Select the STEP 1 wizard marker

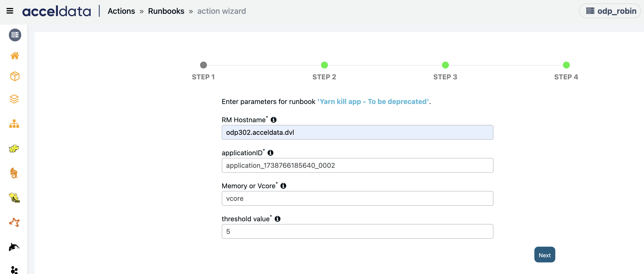203,65
